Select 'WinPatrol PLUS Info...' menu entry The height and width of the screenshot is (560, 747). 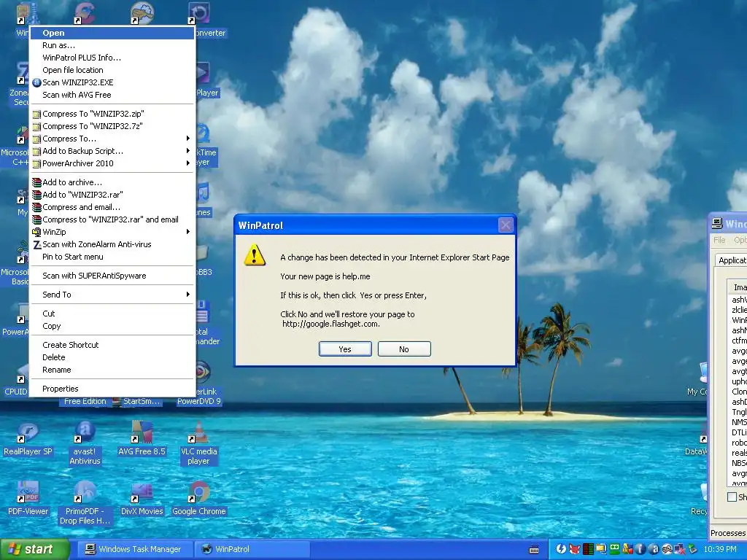pyautogui.click(x=112, y=58)
